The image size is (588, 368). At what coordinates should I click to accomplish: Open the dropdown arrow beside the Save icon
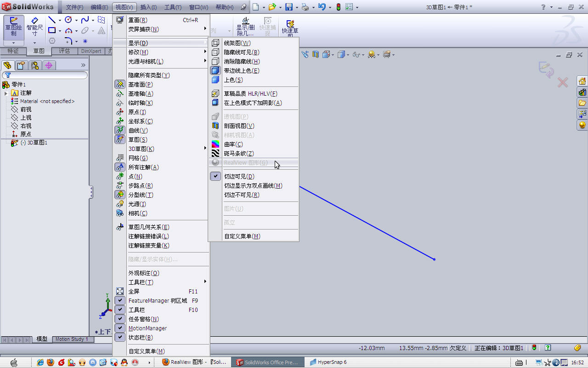coord(296,7)
